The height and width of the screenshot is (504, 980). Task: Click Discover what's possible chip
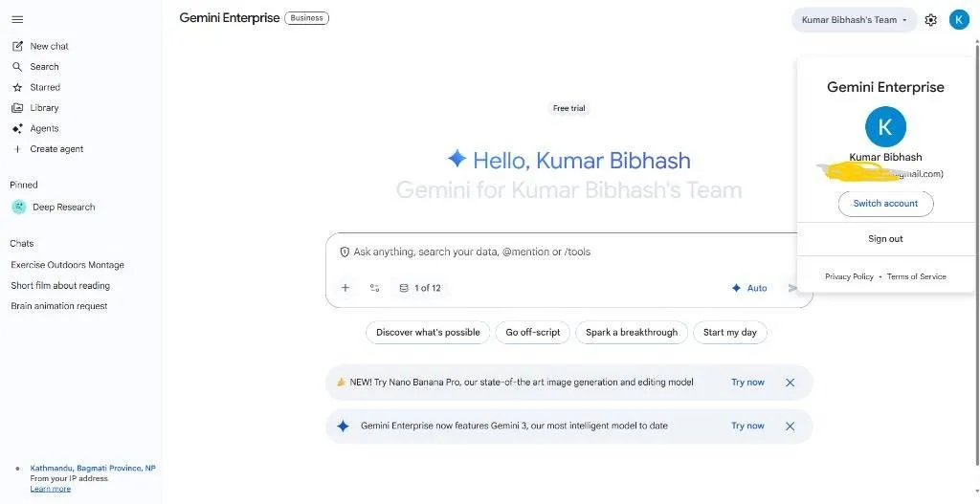pos(428,332)
